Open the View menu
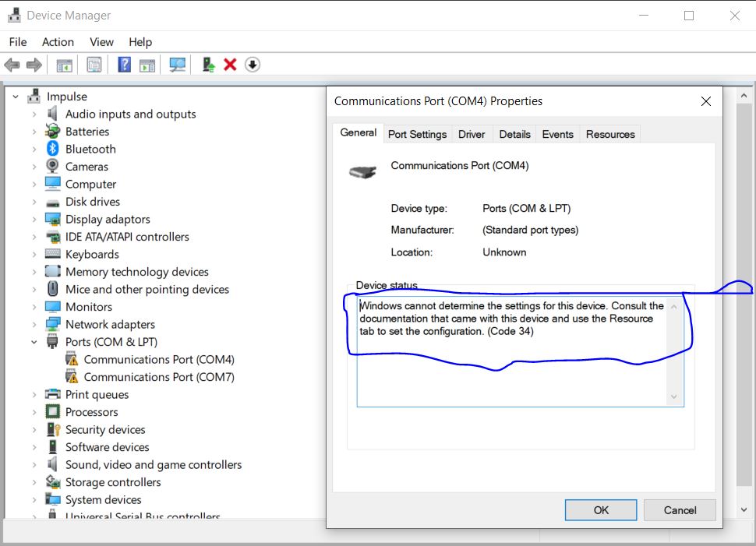 click(101, 42)
